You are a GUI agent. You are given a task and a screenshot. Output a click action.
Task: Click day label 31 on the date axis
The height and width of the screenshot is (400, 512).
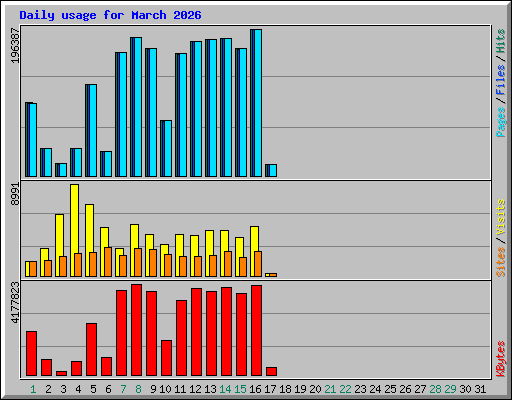(480, 389)
